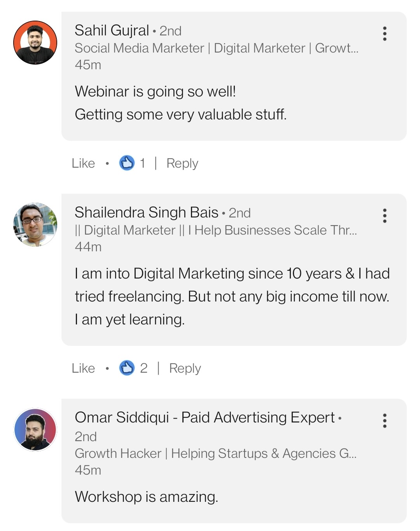Click Sahil Gujral's profile picture

click(x=35, y=43)
